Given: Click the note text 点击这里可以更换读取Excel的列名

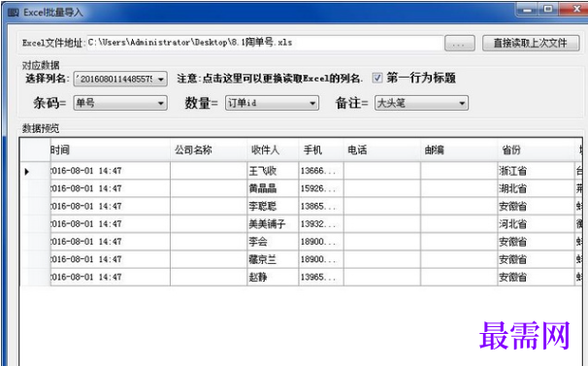Looking at the screenshot, I should [x=282, y=79].
